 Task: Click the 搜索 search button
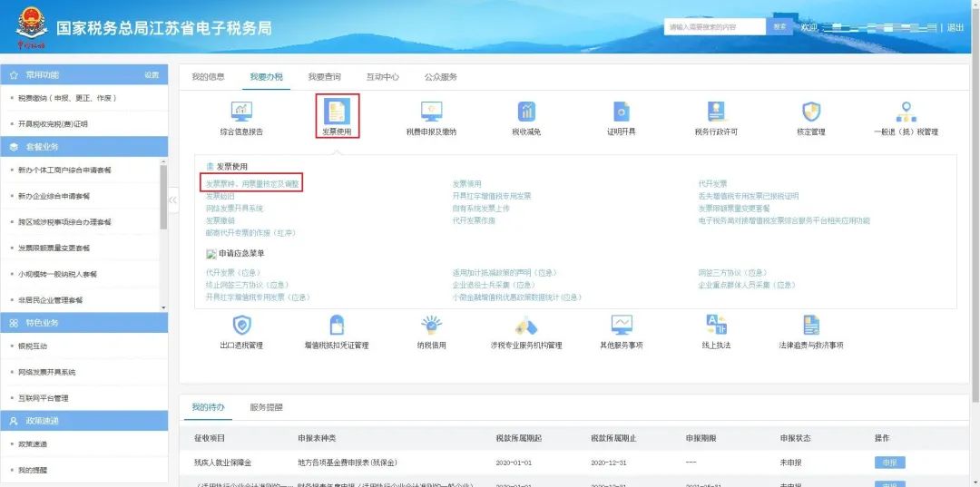point(779,27)
